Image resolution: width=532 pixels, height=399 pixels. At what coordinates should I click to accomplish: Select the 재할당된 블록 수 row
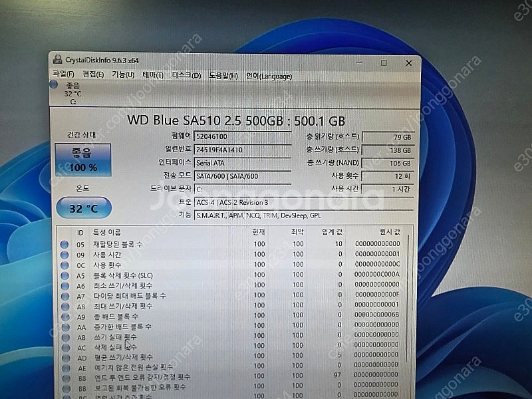pos(231,244)
